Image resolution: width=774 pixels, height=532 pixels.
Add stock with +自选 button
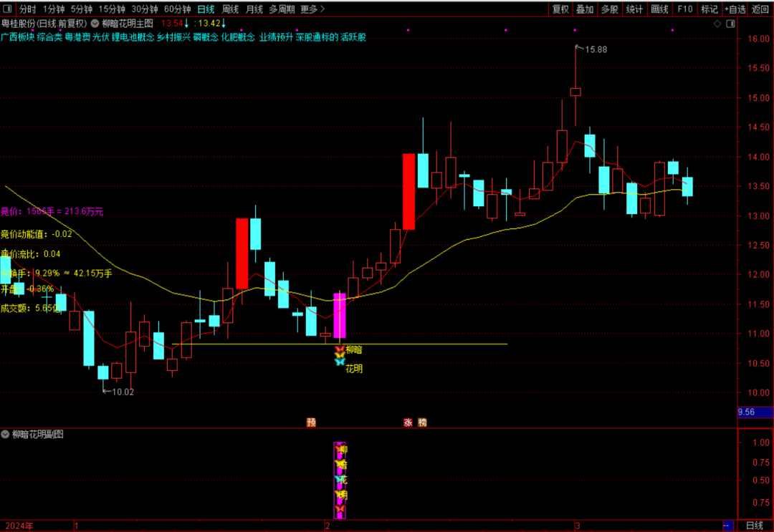click(x=735, y=9)
